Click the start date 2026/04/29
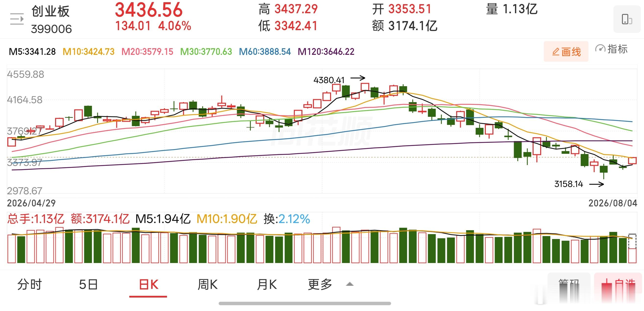This screenshot has width=644, height=311. (x=31, y=203)
